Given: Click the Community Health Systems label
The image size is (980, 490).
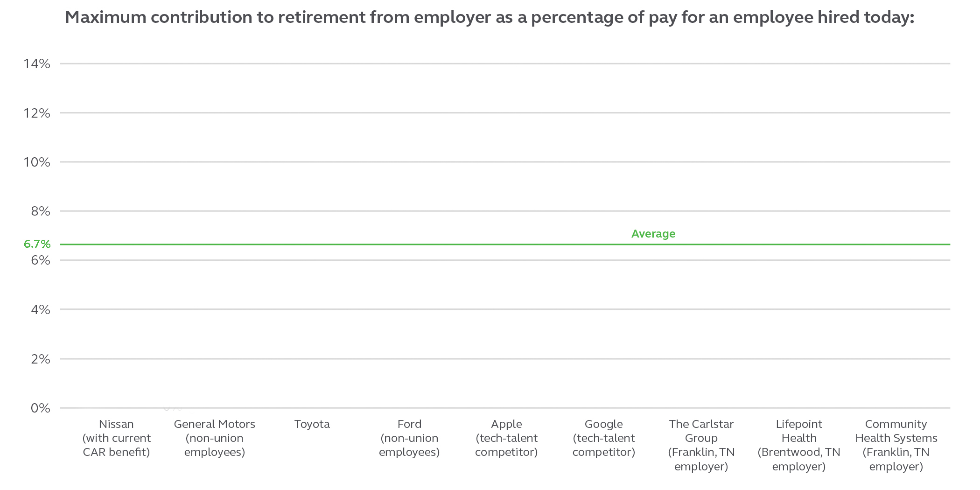Looking at the screenshot, I should pyautogui.click(x=896, y=445).
